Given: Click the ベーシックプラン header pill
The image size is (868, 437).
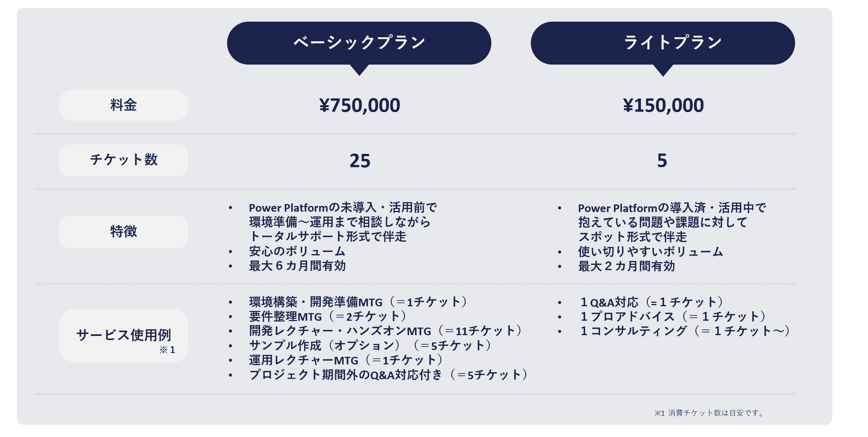Looking at the screenshot, I should (x=359, y=43).
